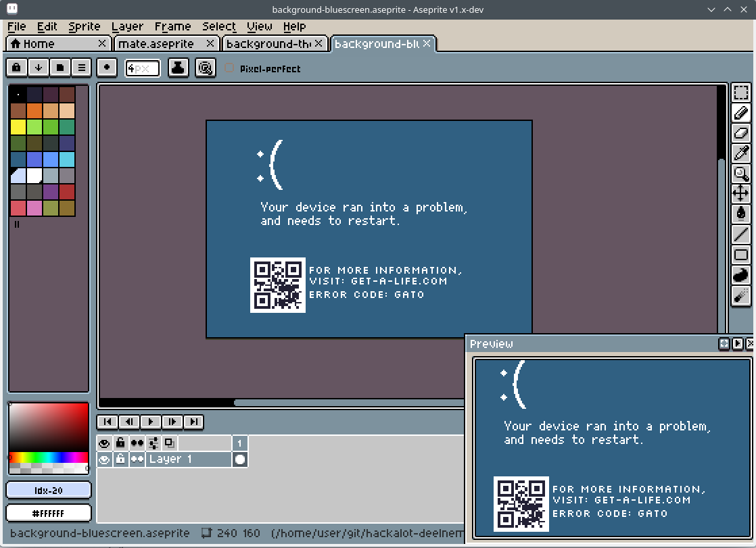Click the foreground color Idx-20 button
Image resolution: width=756 pixels, height=548 pixels.
click(x=48, y=490)
